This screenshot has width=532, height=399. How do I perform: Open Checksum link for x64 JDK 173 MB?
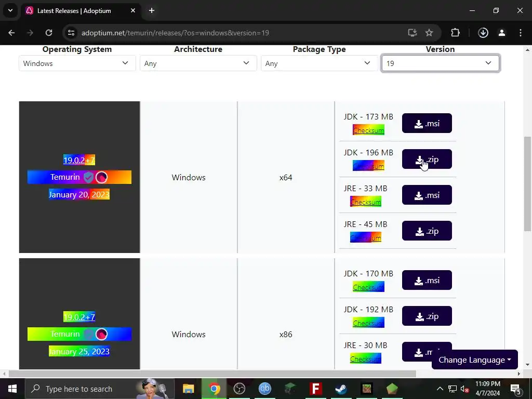tap(368, 130)
